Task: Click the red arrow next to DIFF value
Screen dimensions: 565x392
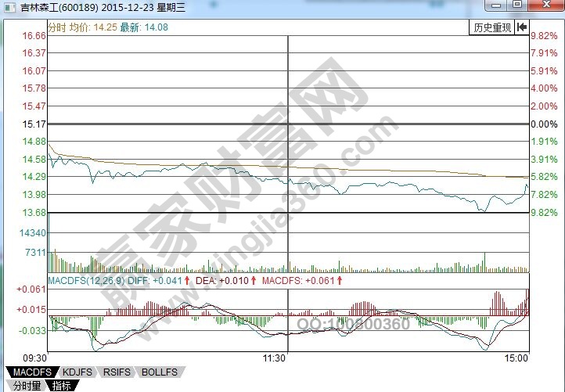Action: pos(188,280)
